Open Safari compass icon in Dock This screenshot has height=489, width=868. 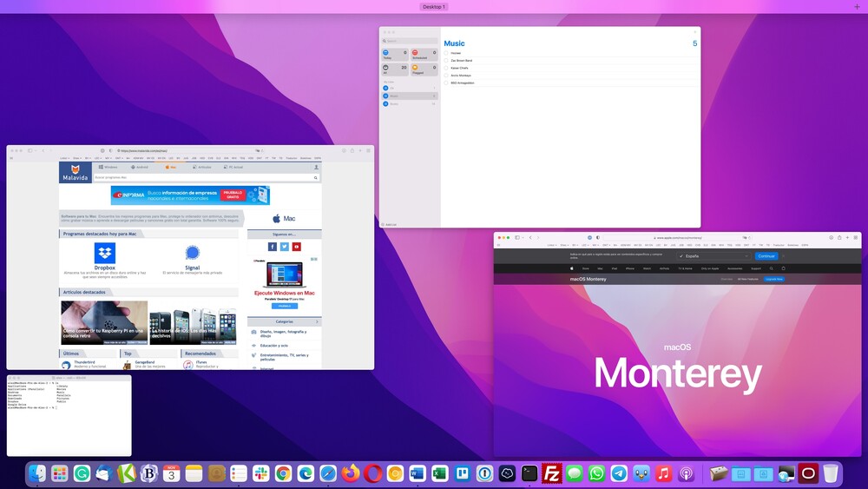[x=328, y=473]
